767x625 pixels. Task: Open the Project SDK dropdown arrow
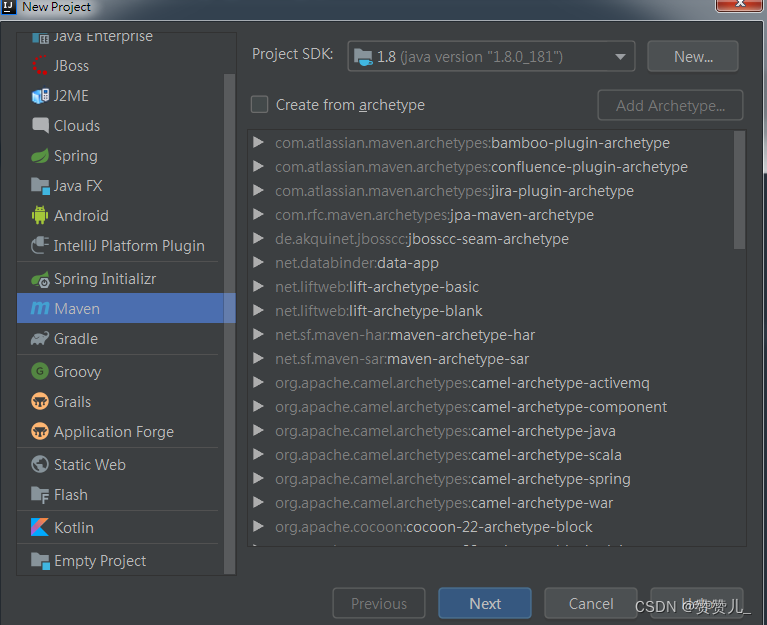tap(620, 57)
